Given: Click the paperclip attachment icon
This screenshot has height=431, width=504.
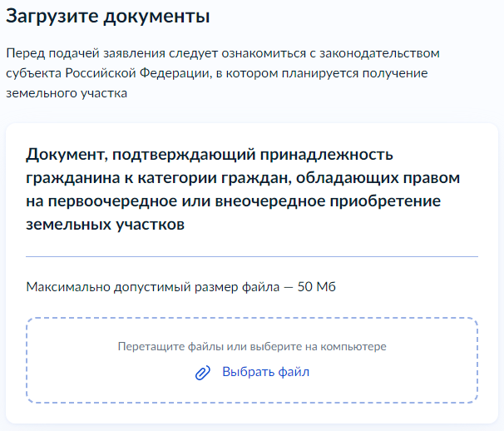Looking at the screenshot, I should click(x=203, y=373).
